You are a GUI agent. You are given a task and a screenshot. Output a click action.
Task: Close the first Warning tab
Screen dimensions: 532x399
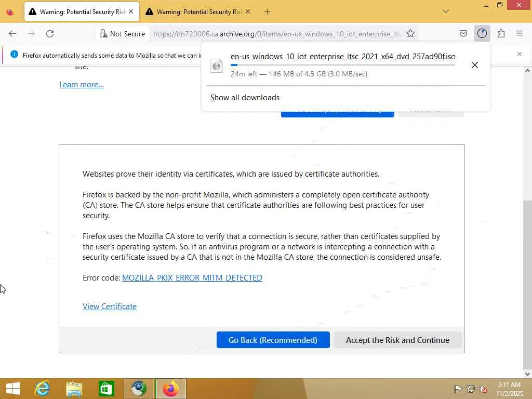coord(131,11)
